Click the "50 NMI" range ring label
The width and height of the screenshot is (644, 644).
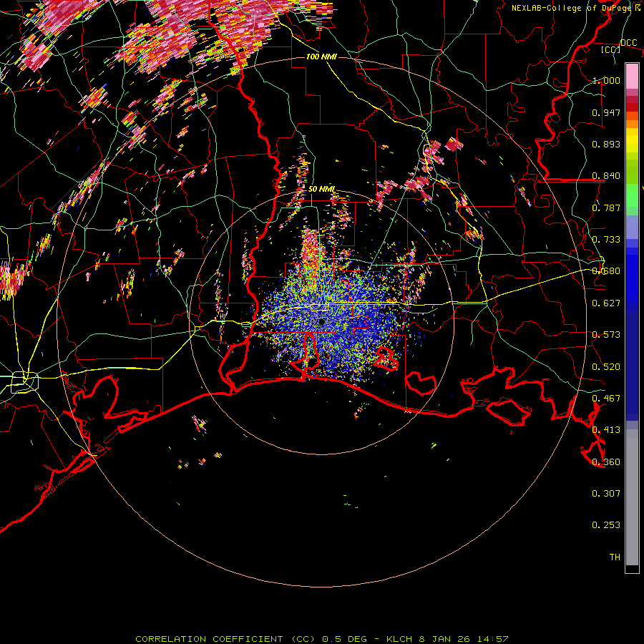pyautogui.click(x=321, y=189)
